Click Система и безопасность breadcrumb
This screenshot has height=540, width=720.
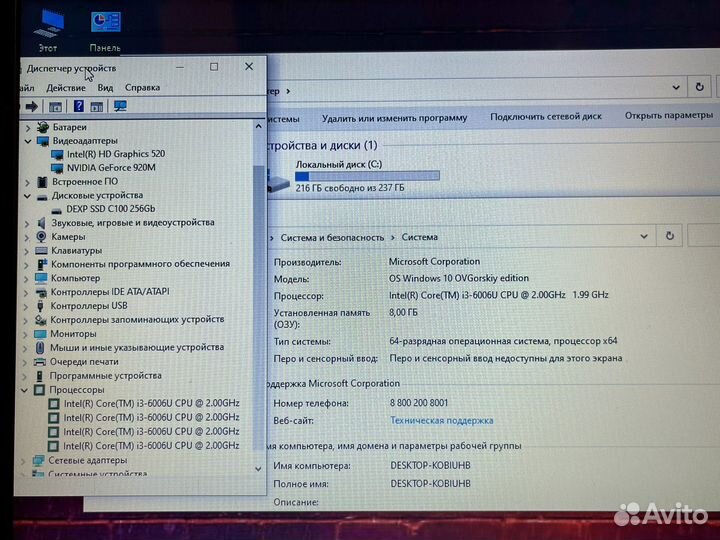coord(332,237)
